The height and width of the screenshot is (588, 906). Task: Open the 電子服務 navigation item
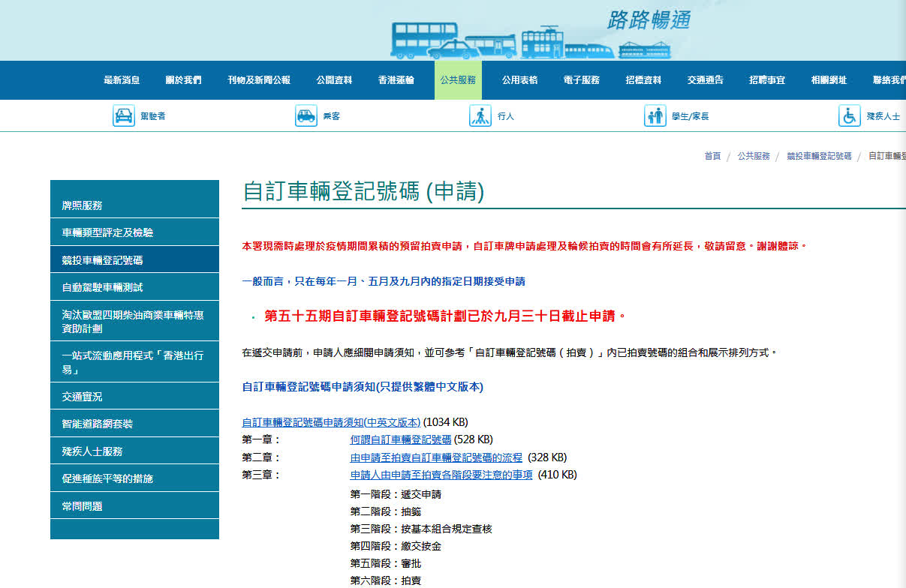[582, 80]
